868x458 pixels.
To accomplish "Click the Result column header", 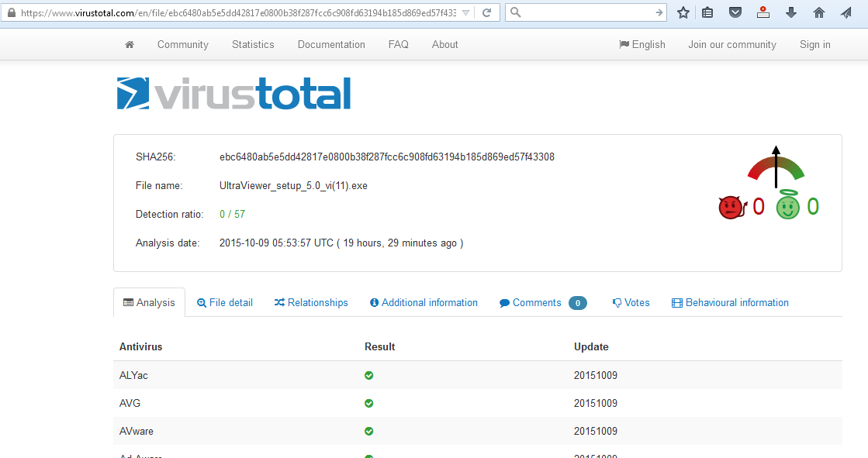I will pos(380,347).
